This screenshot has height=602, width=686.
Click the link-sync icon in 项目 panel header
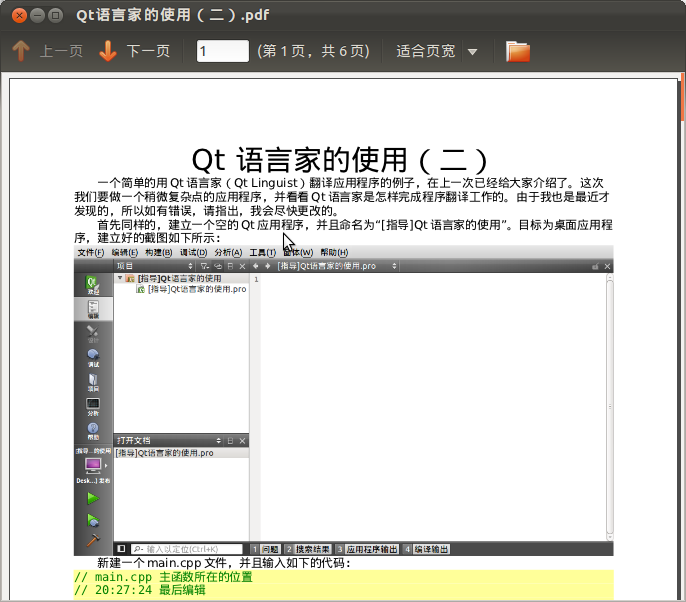click(x=218, y=266)
